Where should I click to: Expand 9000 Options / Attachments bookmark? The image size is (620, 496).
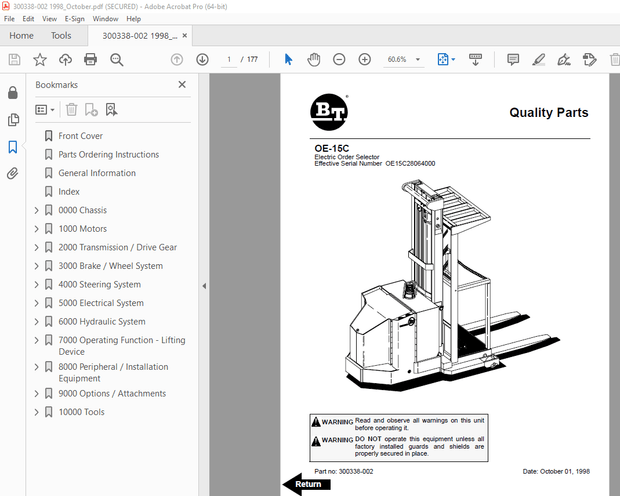36,394
